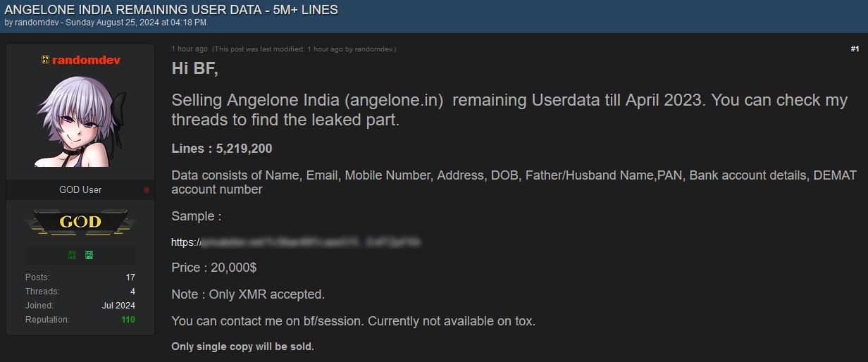Click the thread date in the header
The height and width of the screenshot is (362, 868).
[136, 23]
